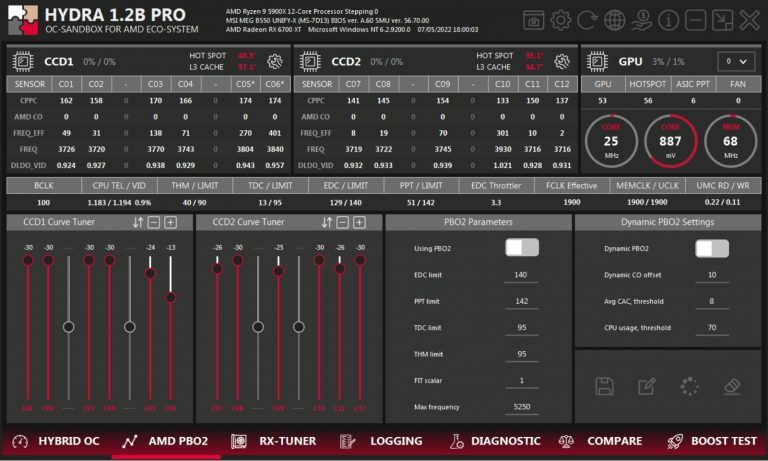Click the screenshot camera icon
The height and width of the screenshot is (461, 768).
533,21
